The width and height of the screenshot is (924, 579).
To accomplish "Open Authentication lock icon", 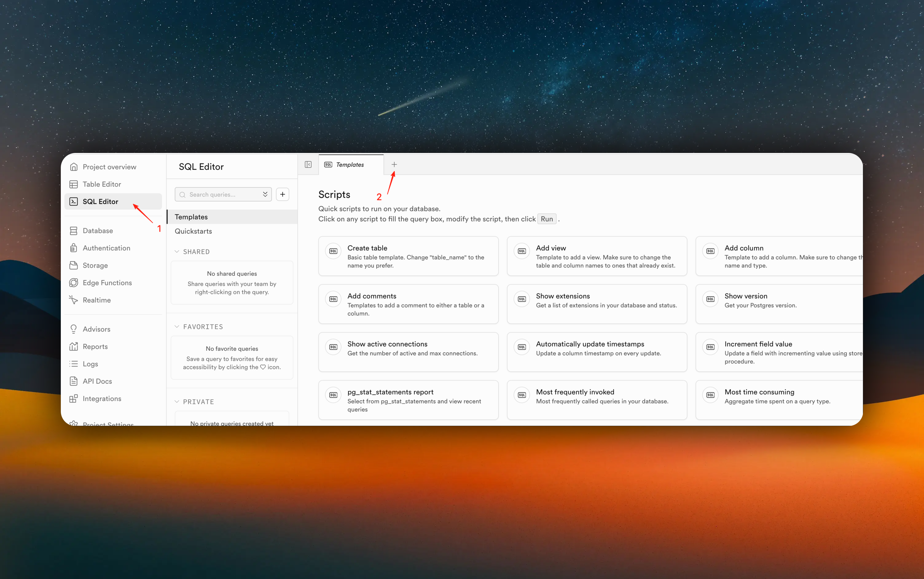I will [74, 248].
